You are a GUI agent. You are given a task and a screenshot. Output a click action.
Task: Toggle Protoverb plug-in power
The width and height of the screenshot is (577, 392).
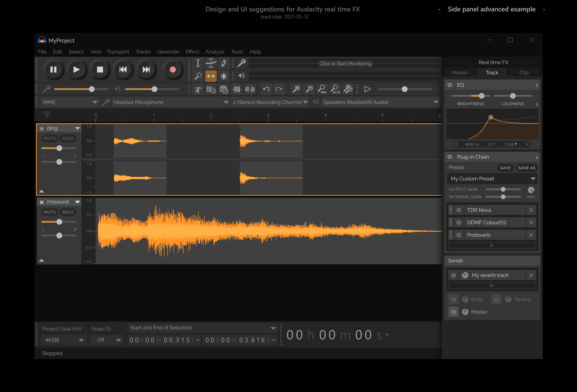tap(459, 235)
